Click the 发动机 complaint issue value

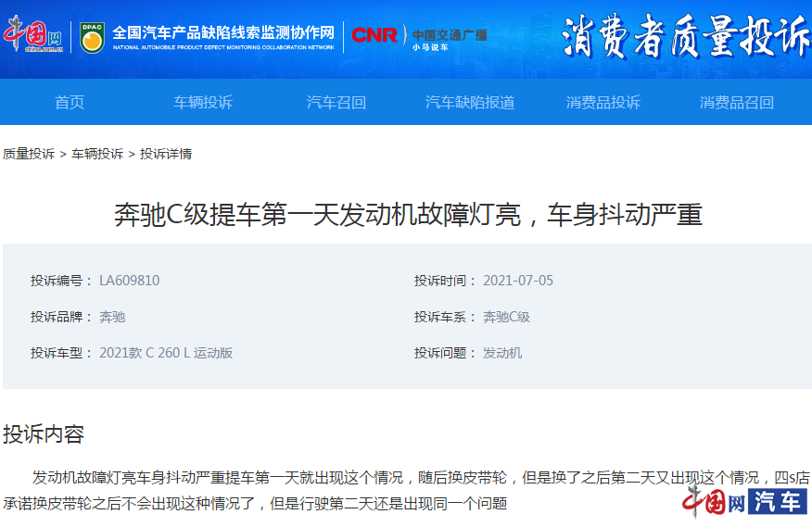pos(502,353)
